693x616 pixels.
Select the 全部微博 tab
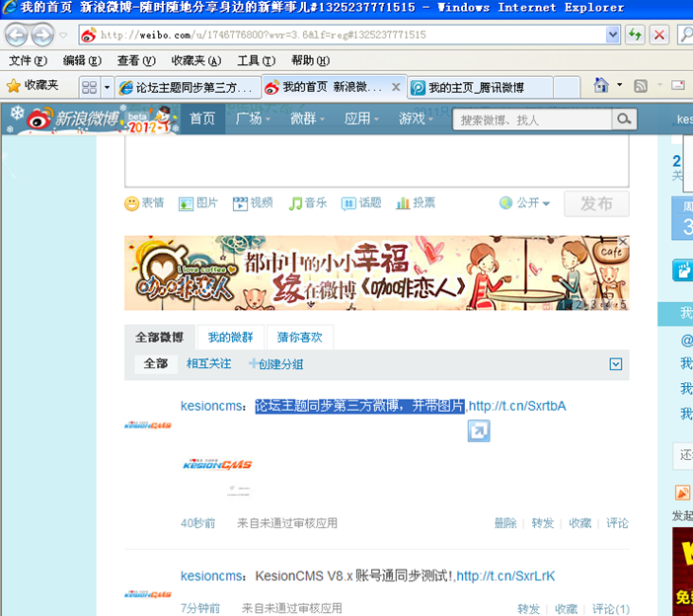click(x=160, y=338)
